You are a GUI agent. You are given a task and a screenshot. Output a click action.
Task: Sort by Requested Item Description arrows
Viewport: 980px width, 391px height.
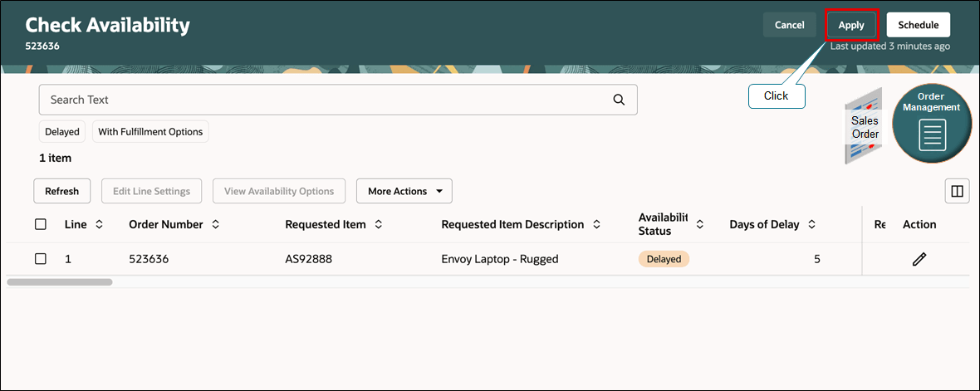tap(596, 224)
